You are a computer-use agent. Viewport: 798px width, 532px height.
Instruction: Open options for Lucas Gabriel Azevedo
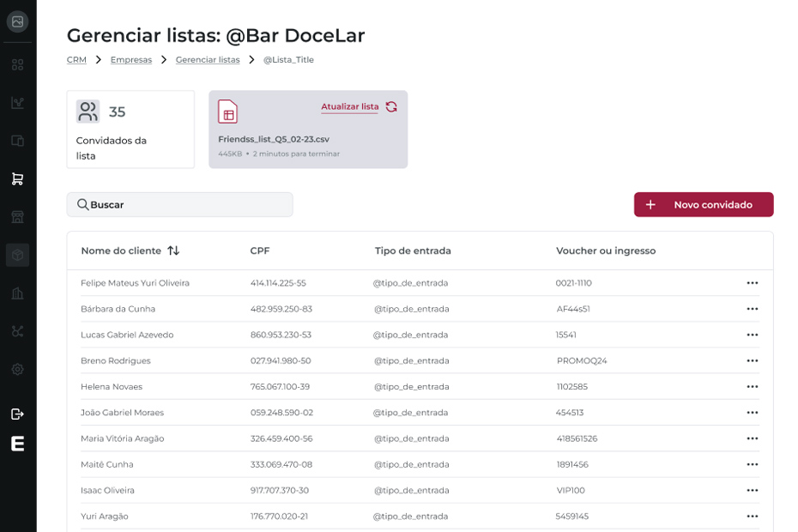pyautogui.click(x=753, y=335)
